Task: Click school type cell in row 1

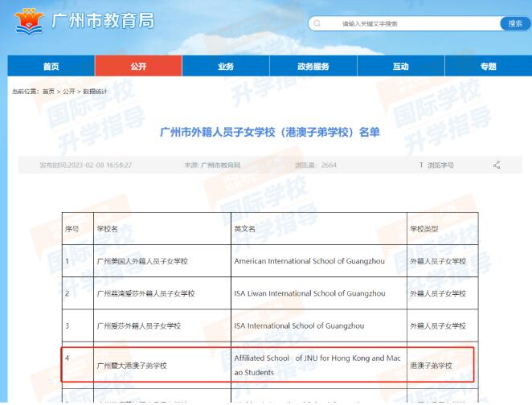Action: coord(443,261)
